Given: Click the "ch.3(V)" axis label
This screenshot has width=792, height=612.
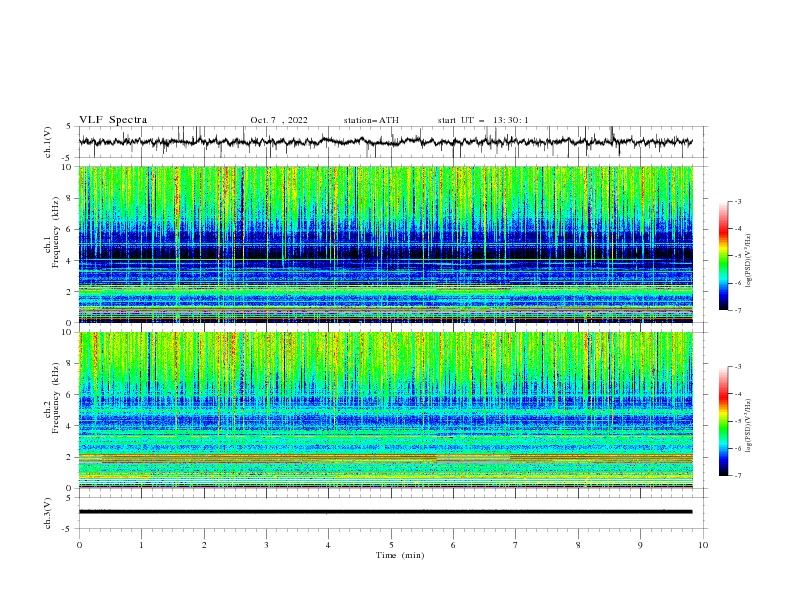Looking at the screenshot, I should (48, 513).
